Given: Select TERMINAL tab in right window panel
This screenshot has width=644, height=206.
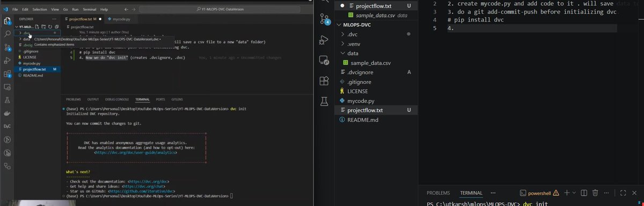Looking at the screenshot, I should point(471,193).
